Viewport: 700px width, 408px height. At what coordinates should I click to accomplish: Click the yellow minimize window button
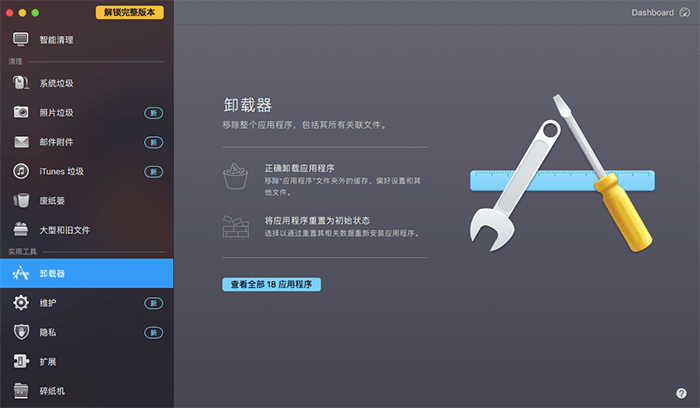coord(22,12)
